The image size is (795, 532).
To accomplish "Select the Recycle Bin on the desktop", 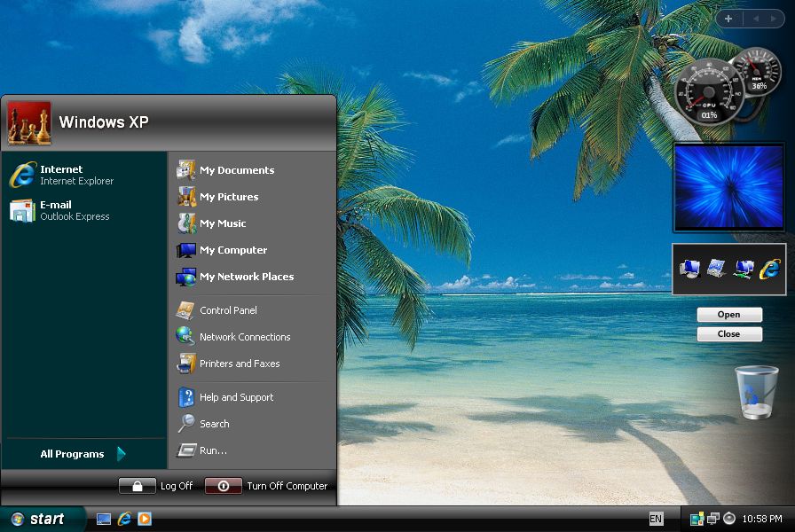I will point(757,392).
